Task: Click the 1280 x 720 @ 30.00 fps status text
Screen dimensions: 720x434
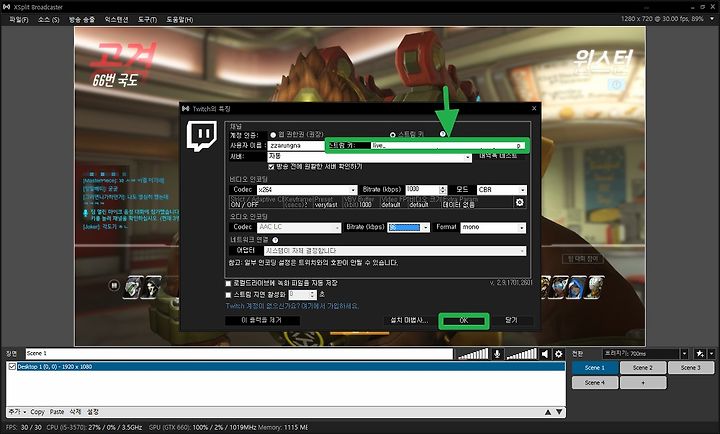Action: point(662,19)
